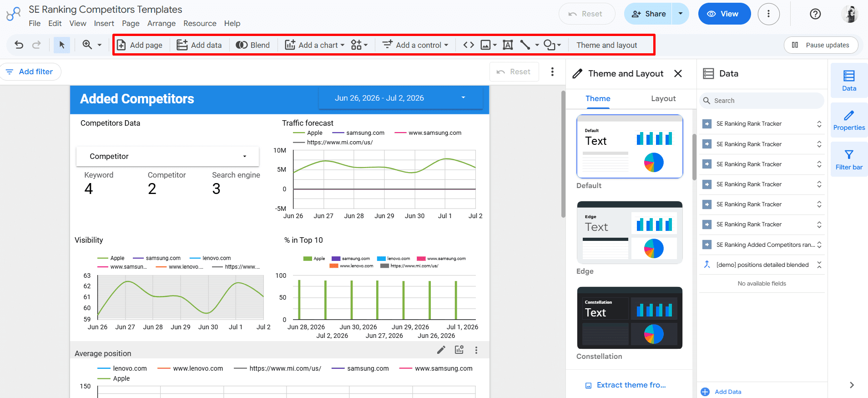Select the line drawing tool

pyautogui.click(x=525, y=45)
